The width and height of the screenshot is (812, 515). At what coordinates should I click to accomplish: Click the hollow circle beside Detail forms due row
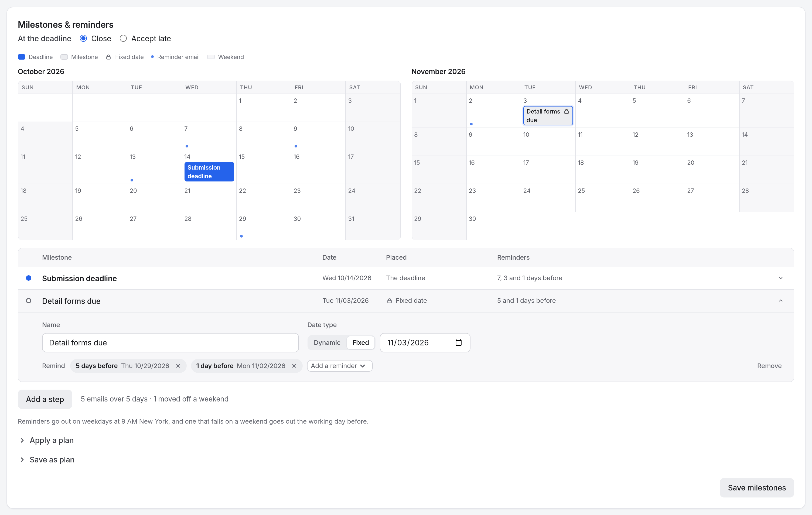(x=29, y=300)
